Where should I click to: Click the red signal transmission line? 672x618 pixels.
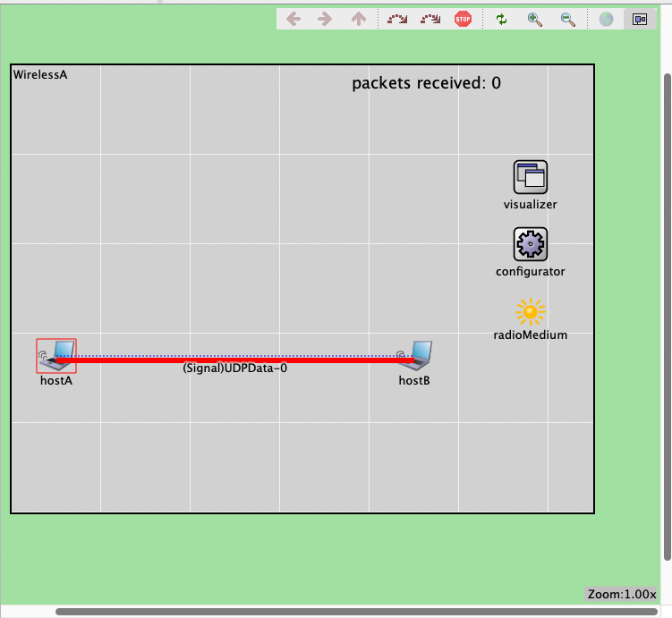234,360
